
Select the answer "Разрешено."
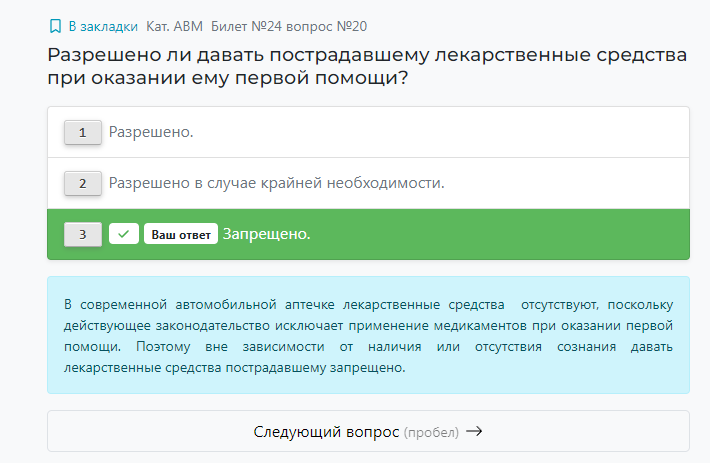coord(151,132)
